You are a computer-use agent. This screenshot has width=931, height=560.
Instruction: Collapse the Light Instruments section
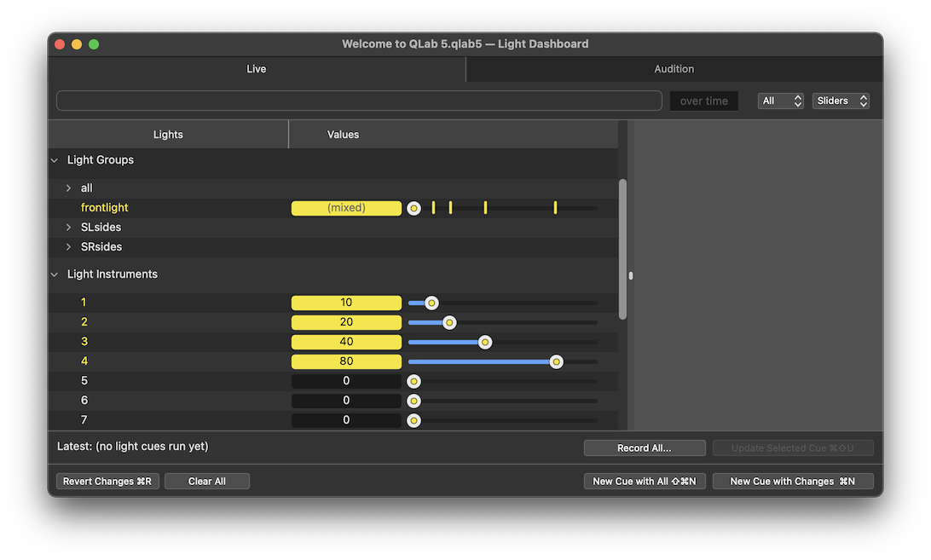pos(55,274)
